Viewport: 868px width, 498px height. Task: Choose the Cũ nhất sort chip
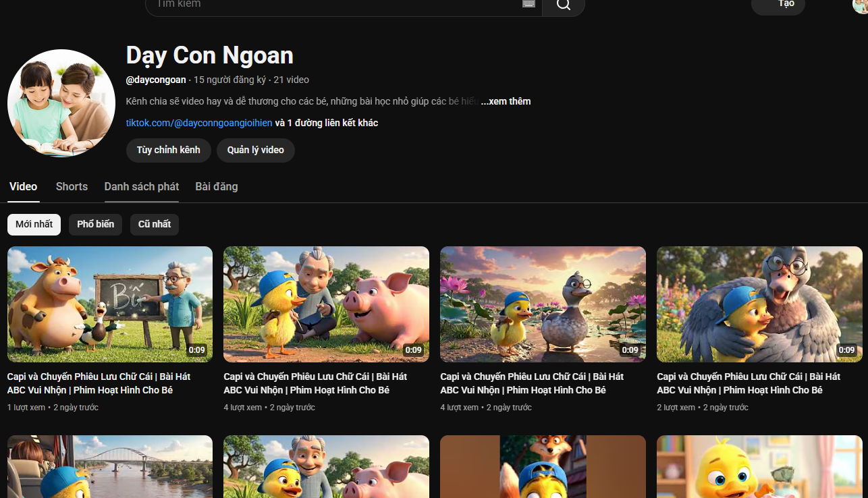click(155, 224)
